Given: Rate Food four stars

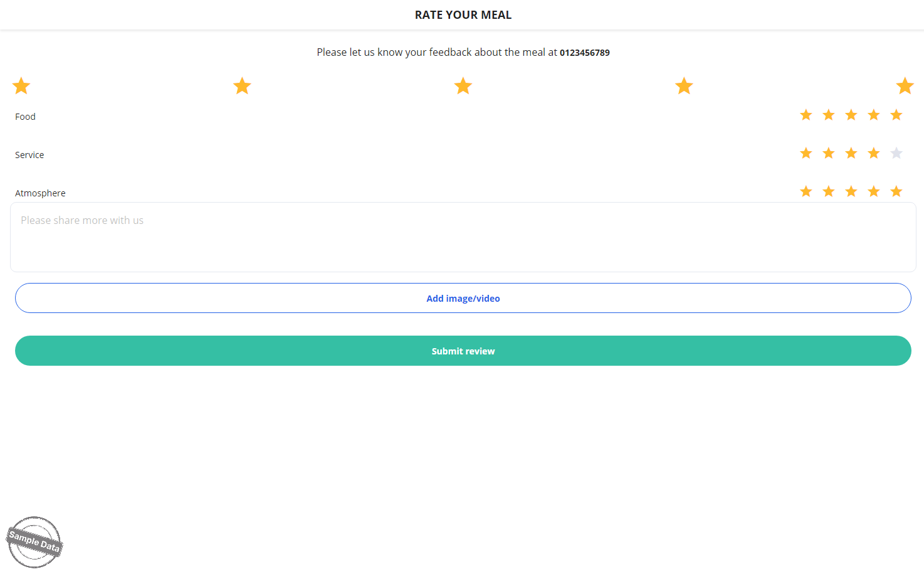Looking at the screenshot, I should tap(874, 115).
